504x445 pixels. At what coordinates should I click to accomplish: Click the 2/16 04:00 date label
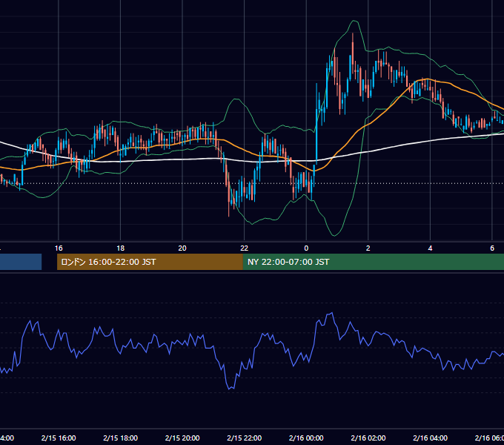[x=430, y=438]
